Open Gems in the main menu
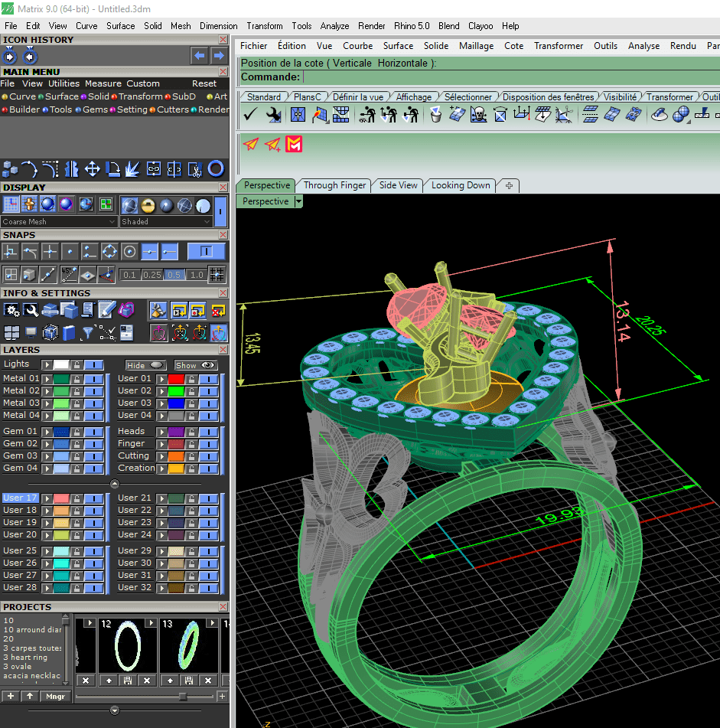This screenshot has height=728, width=720. pyautogui.click(x=95, y=109)
